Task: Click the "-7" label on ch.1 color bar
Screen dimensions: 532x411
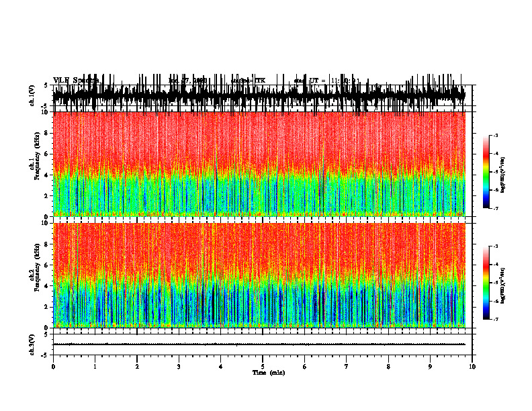Action: [495, 208]
